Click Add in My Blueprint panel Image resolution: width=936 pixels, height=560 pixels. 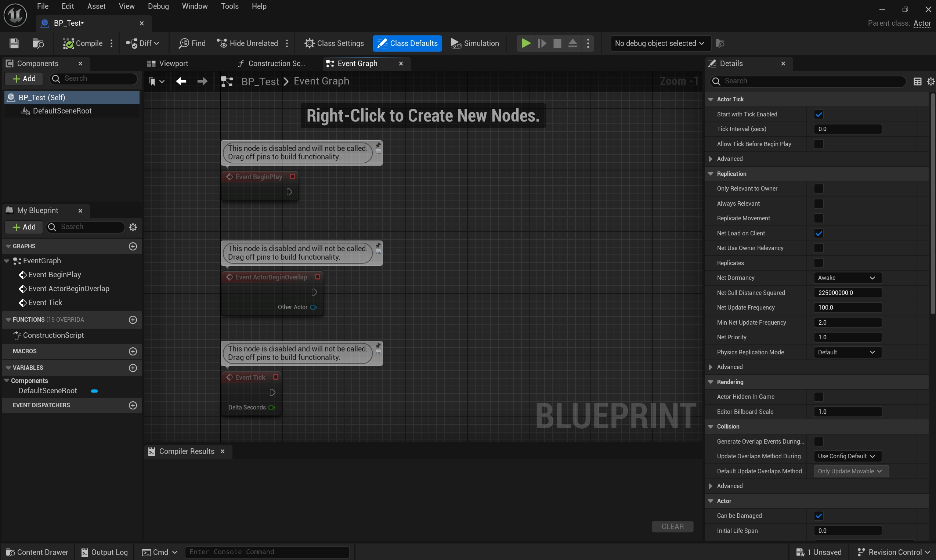coord(24,227)
